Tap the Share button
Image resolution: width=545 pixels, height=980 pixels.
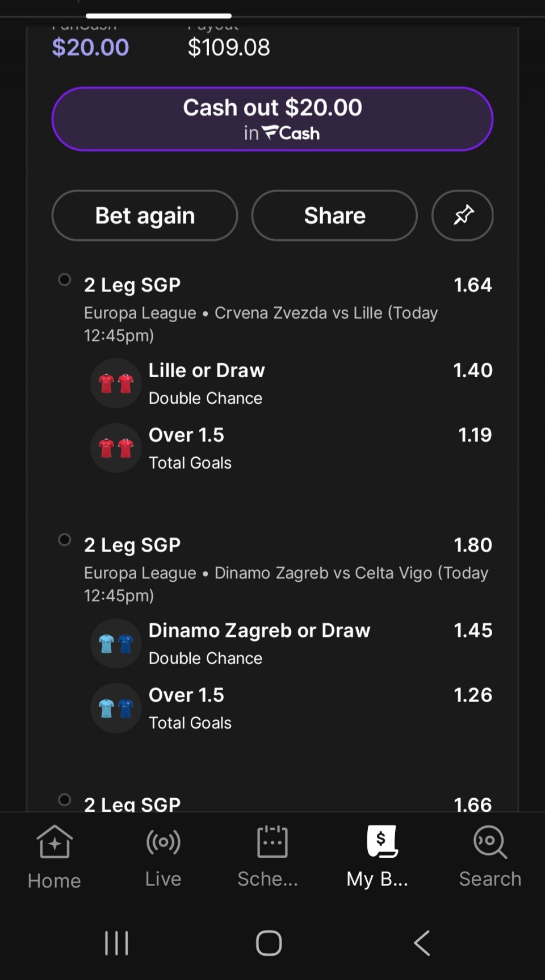point(334,215)
